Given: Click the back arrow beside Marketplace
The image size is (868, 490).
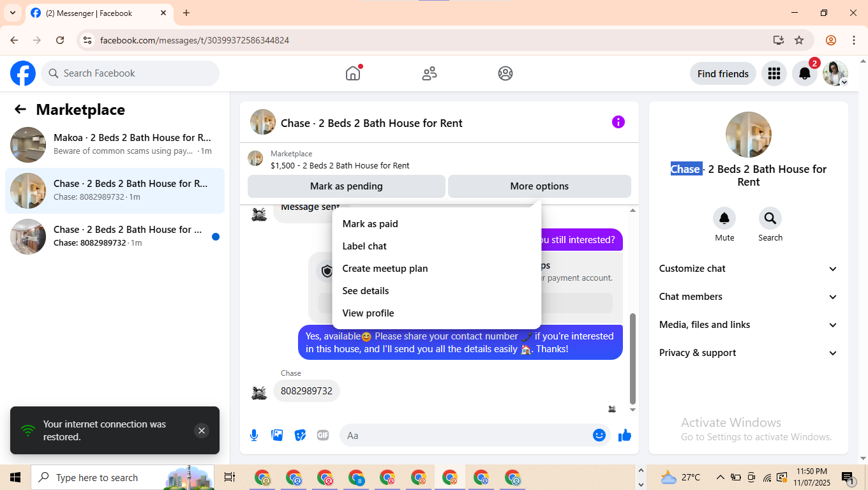Looking at the screenshot, I should [x=20, y=109].
